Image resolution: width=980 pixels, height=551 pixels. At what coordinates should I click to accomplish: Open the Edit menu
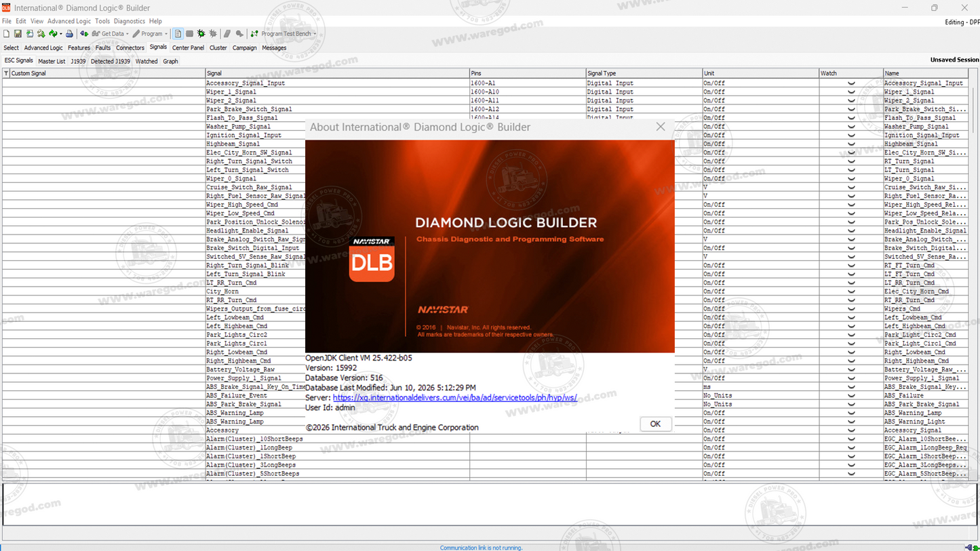21,21
